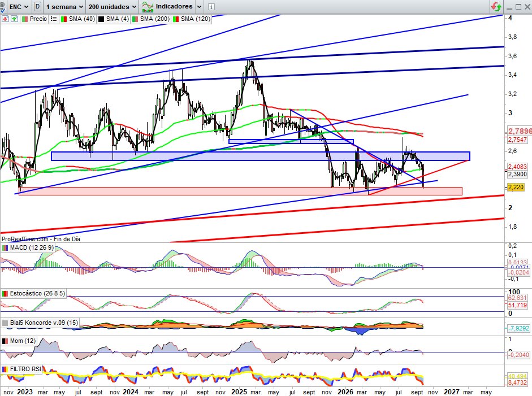Maximize the chart window

click(518, 7)
